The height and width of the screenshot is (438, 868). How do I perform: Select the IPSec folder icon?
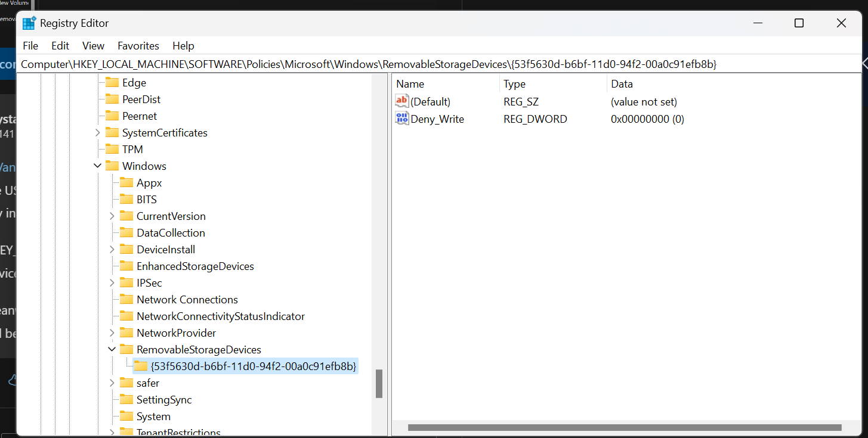[126, 282]
